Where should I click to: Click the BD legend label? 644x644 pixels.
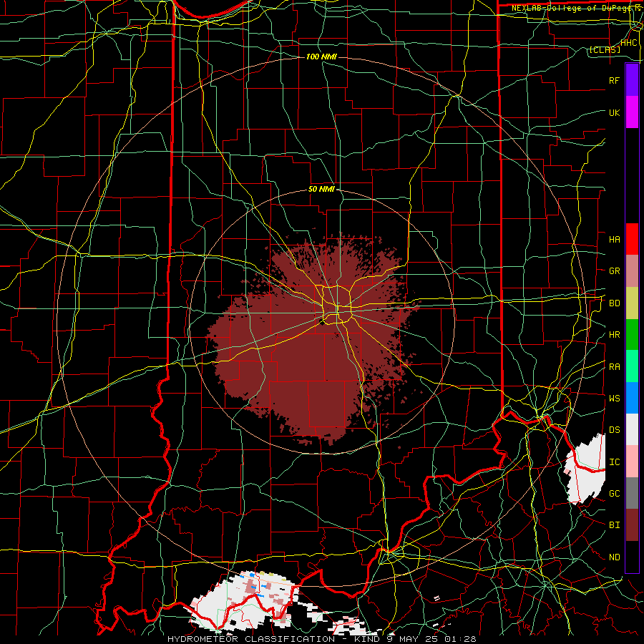(614, 303)
